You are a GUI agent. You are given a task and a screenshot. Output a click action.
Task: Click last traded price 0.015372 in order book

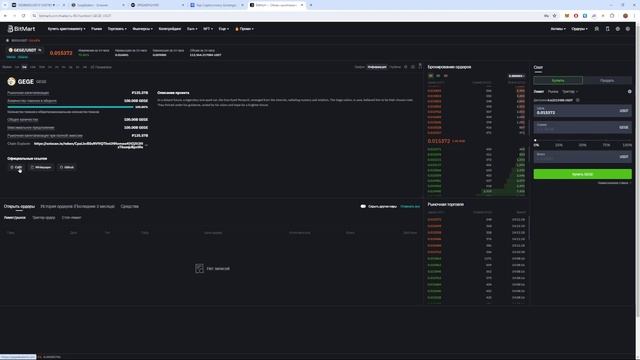pyautogui.click(x=439, y=141)
